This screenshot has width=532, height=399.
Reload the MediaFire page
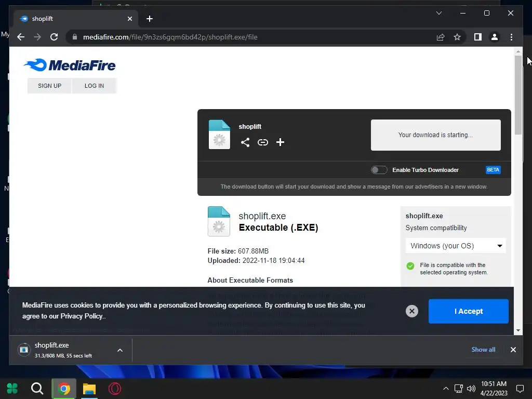54,37
